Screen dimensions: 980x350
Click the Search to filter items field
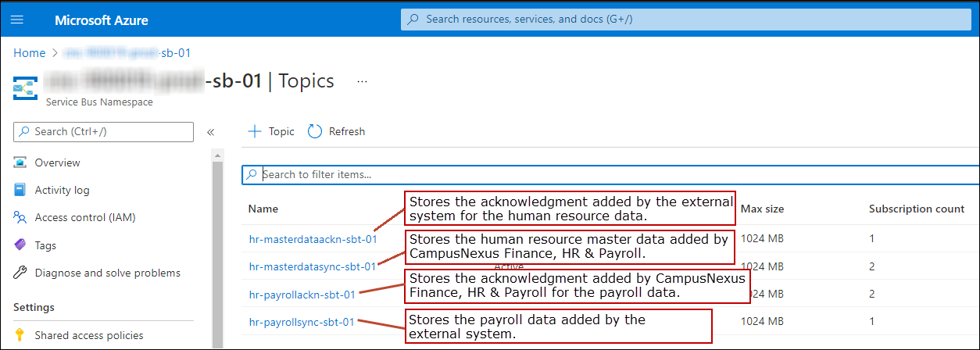610,174
